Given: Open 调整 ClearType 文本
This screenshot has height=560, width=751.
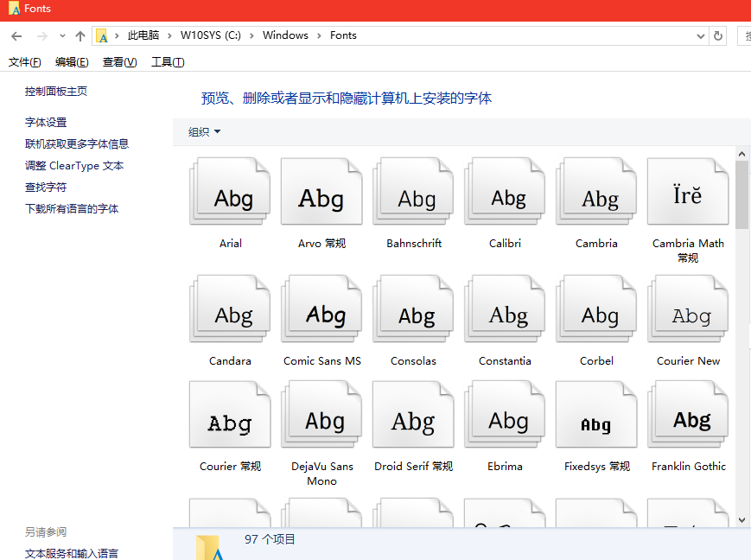Looking at the screenshot, I should pos(74,166).
